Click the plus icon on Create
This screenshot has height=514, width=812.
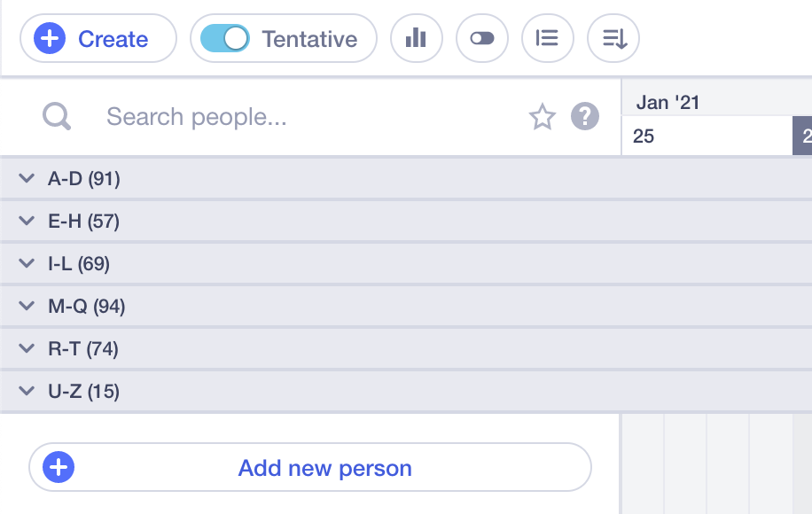point(50,39)
